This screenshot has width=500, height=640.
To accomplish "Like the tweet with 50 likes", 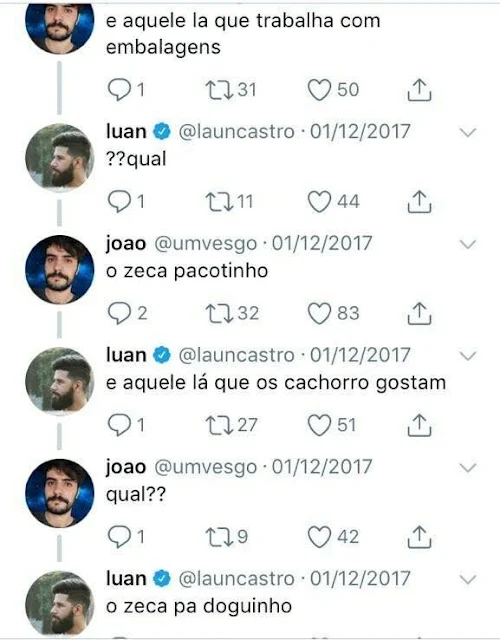I will point(319,90).
